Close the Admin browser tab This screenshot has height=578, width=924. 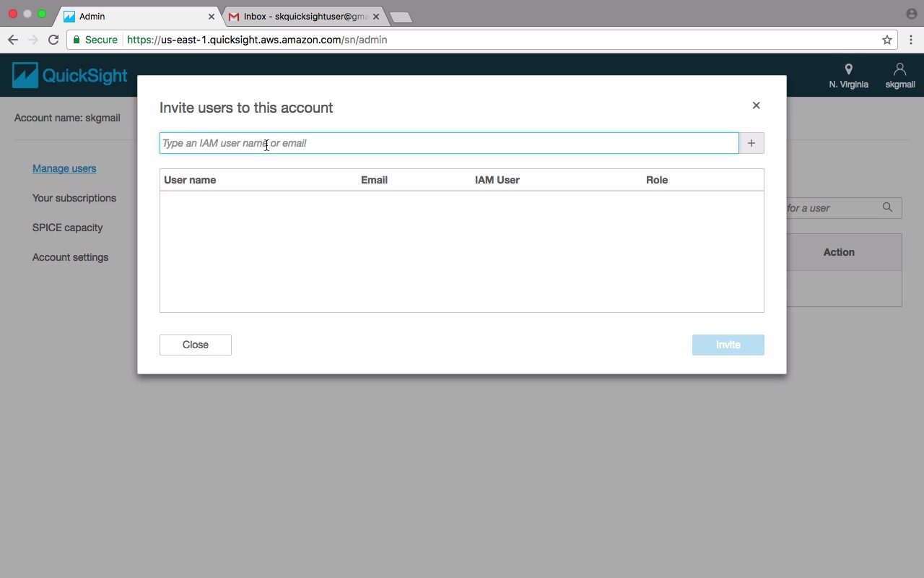pos(212,16)
